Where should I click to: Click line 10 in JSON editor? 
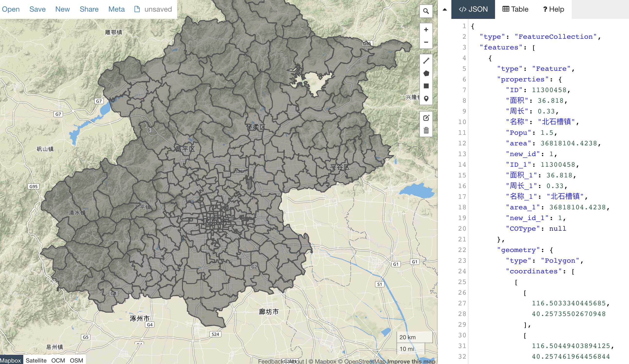click(x=542, y=122)
